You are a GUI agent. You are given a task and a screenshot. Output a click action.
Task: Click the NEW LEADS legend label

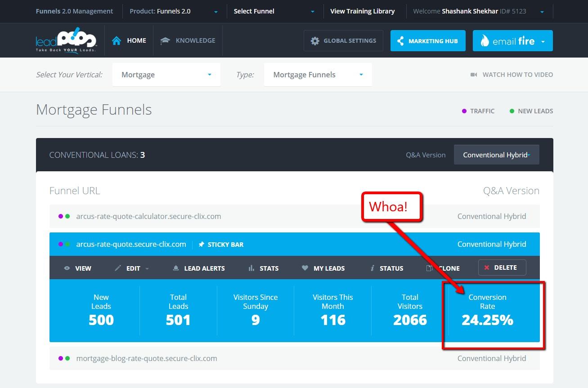535,111
